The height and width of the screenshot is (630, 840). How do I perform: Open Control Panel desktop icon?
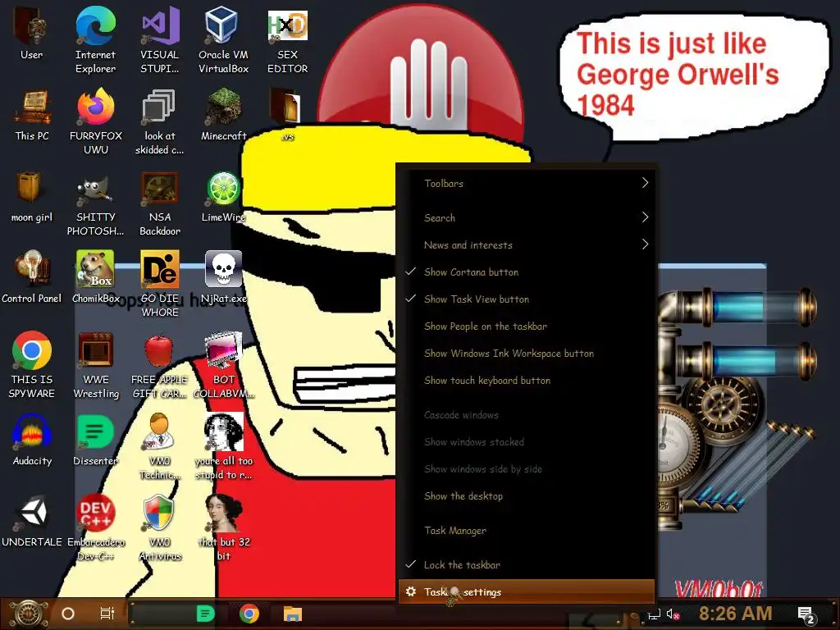tap(32, 276)
